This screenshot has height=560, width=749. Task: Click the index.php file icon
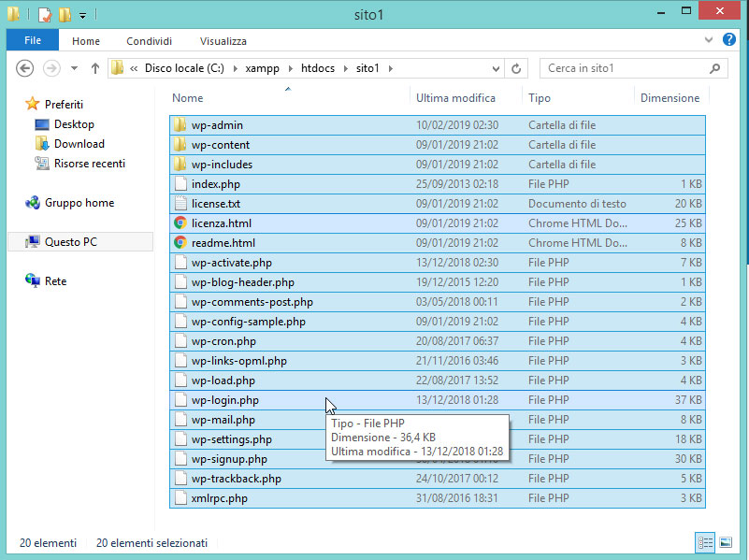pos(180,184)
